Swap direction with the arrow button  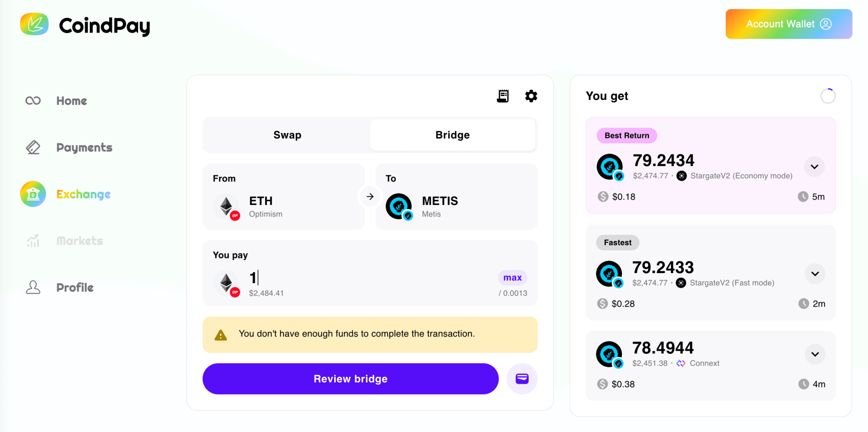point(370,197)
